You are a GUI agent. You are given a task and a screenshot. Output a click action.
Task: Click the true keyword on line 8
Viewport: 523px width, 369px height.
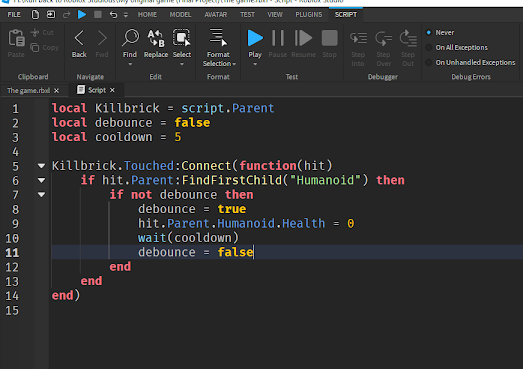(x=232, y=209)
